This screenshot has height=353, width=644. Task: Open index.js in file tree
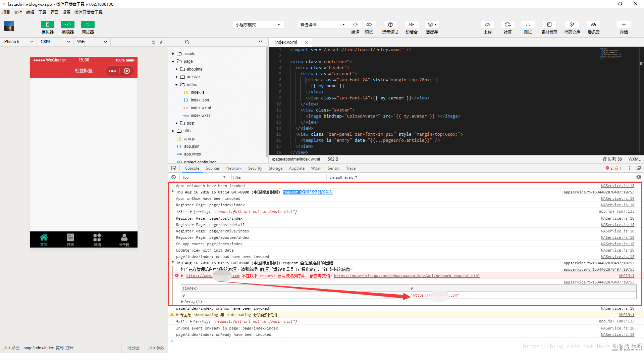[197, 92]
